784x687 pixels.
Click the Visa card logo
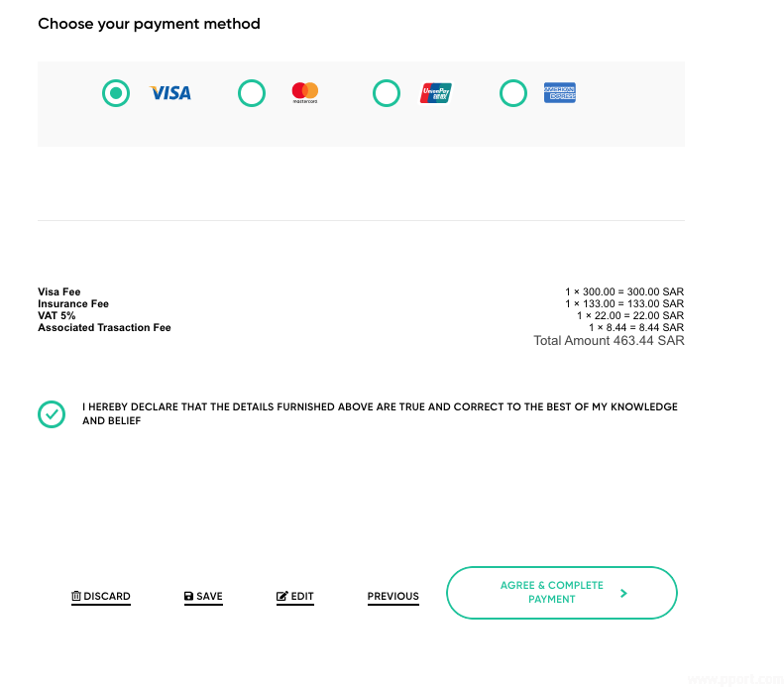click(170, 93)
